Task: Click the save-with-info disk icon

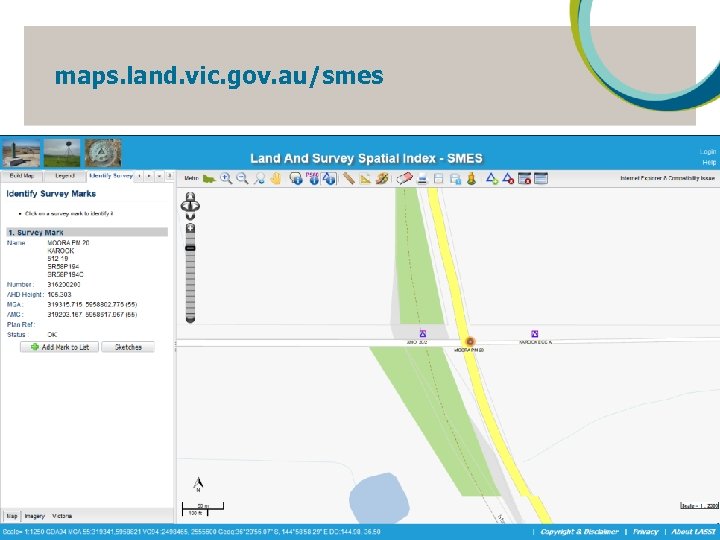Action: [455, 179]
